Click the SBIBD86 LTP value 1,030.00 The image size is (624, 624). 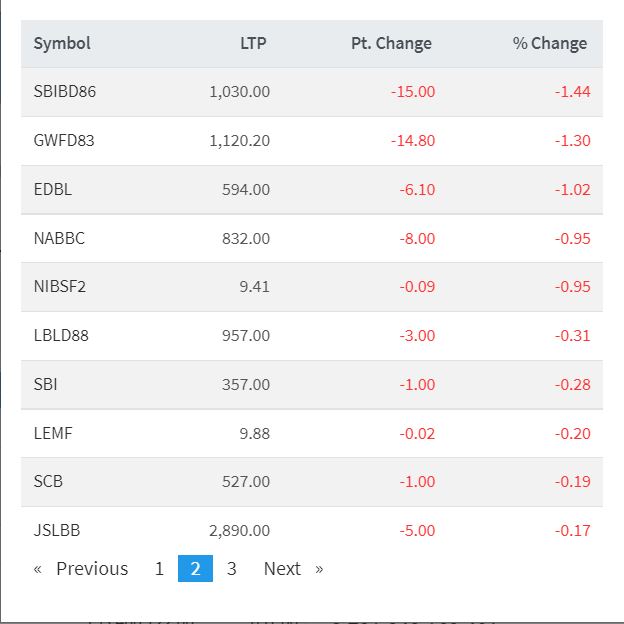[x=240, y=92]
